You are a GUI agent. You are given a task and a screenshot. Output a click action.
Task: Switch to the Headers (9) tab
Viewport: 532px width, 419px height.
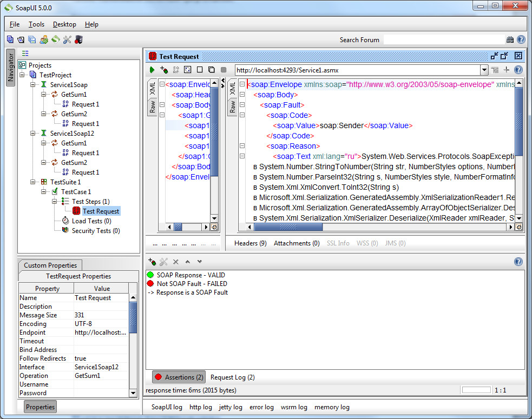[x=251, y=243]
